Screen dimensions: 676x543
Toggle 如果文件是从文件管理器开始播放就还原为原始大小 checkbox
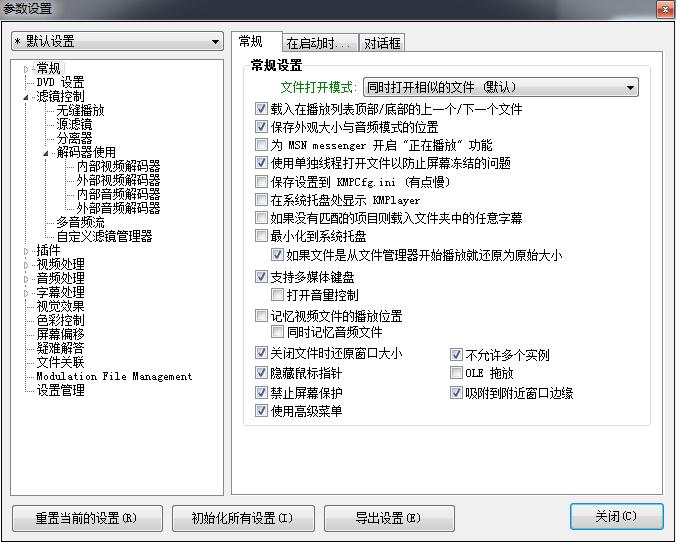[x=277, y=255]
